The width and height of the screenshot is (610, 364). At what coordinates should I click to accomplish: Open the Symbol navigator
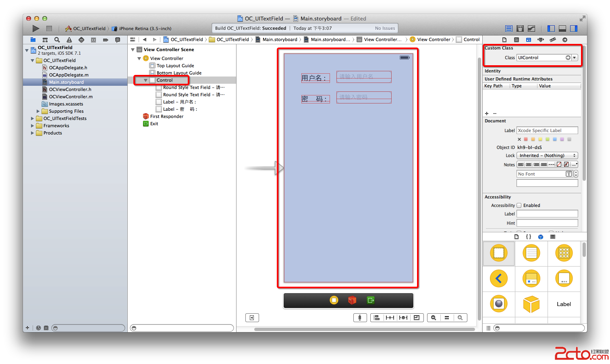point(45,40)
